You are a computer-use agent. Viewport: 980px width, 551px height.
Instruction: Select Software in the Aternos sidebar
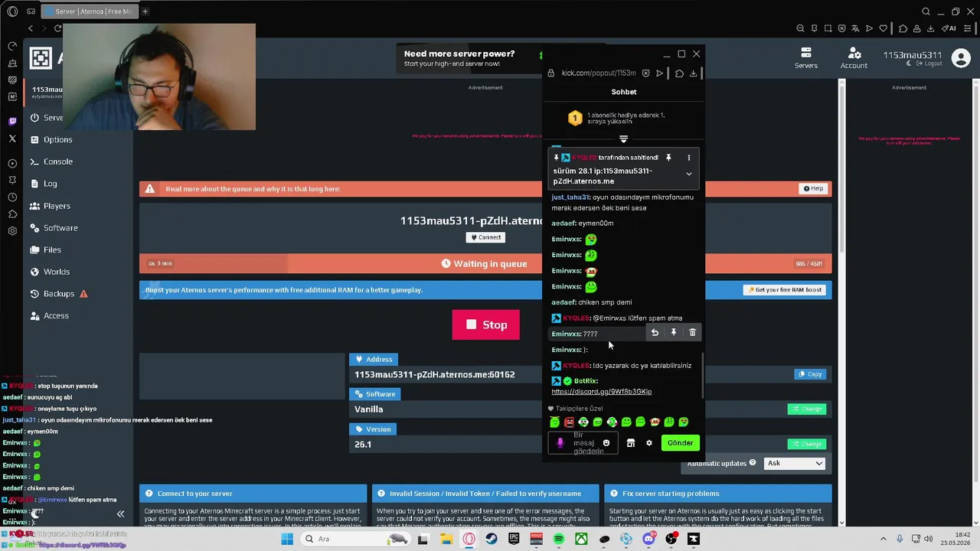click(x=54, y=228)
